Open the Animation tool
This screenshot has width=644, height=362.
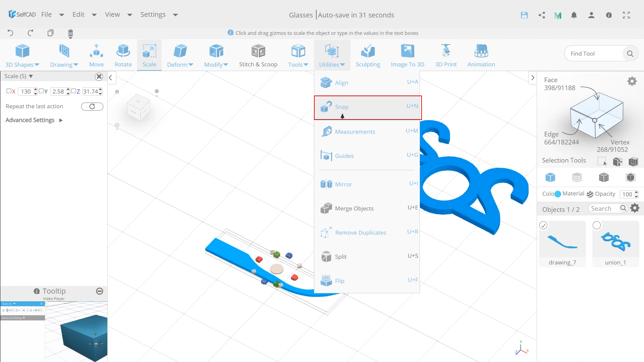coord(481,56)
